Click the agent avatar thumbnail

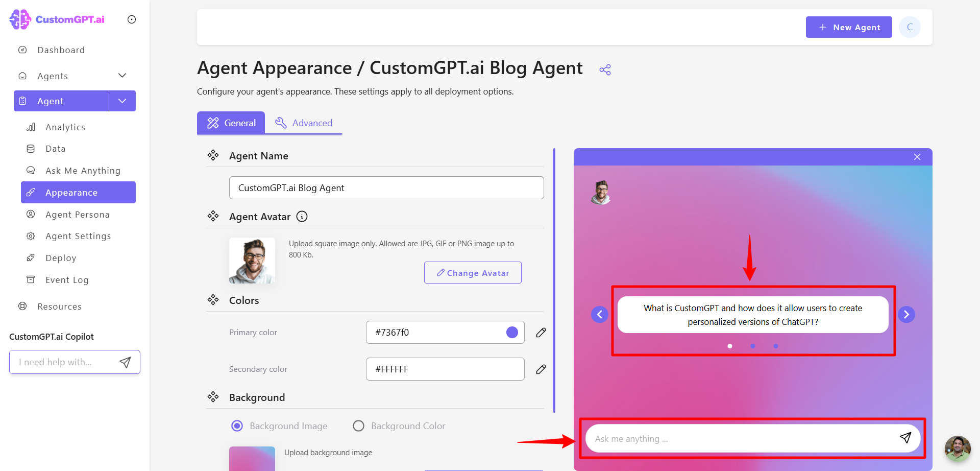click(x=252, y=261)
